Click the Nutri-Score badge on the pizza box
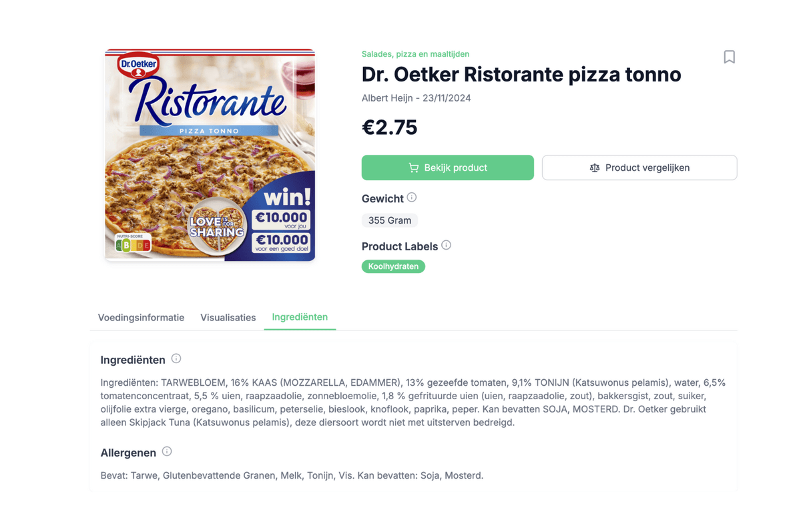 [x=133, y=244]
